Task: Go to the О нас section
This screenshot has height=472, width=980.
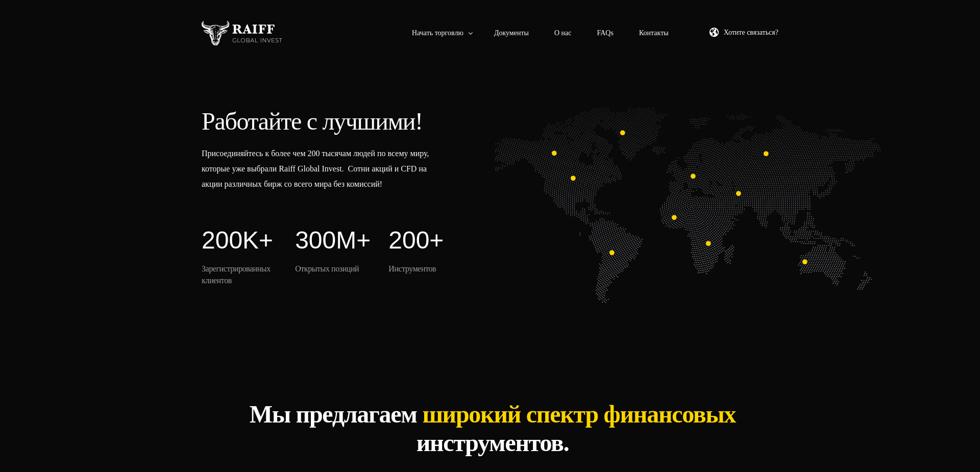Action: pos(562,33)
